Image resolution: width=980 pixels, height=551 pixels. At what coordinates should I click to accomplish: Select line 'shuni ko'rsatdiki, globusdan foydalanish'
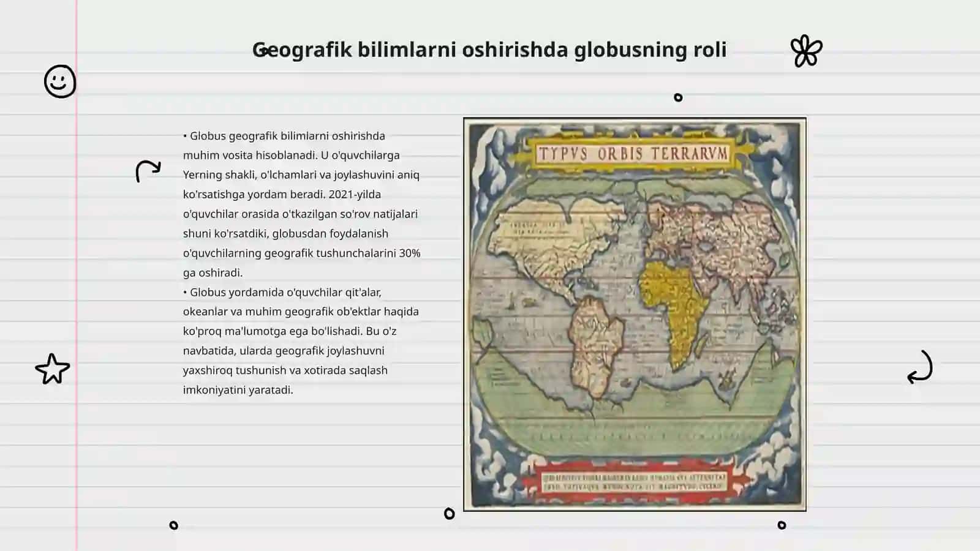(x=285, y=234)
